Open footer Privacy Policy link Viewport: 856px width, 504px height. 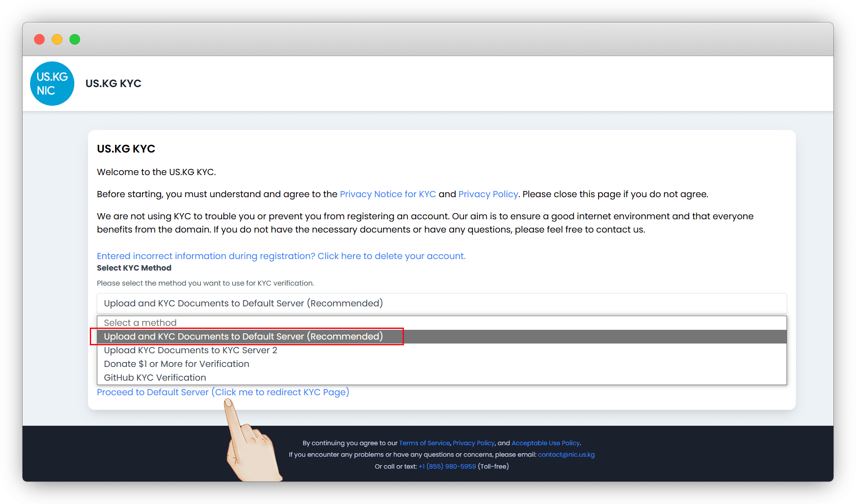[473, 443]
